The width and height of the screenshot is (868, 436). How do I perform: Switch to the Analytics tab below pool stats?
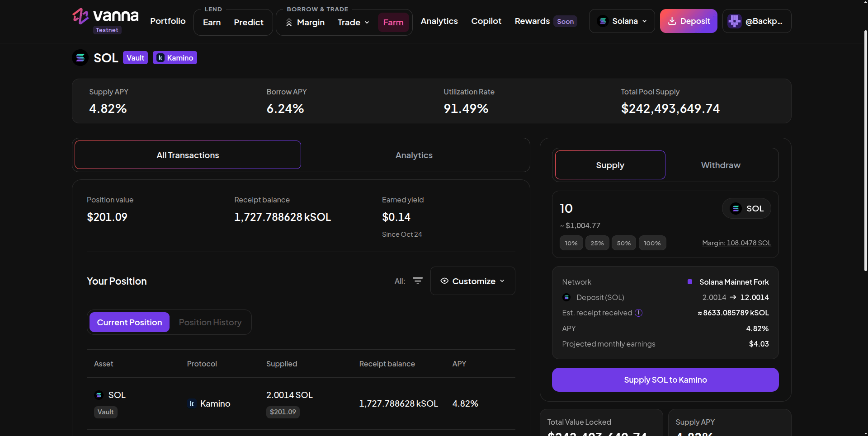pos(414,155)
